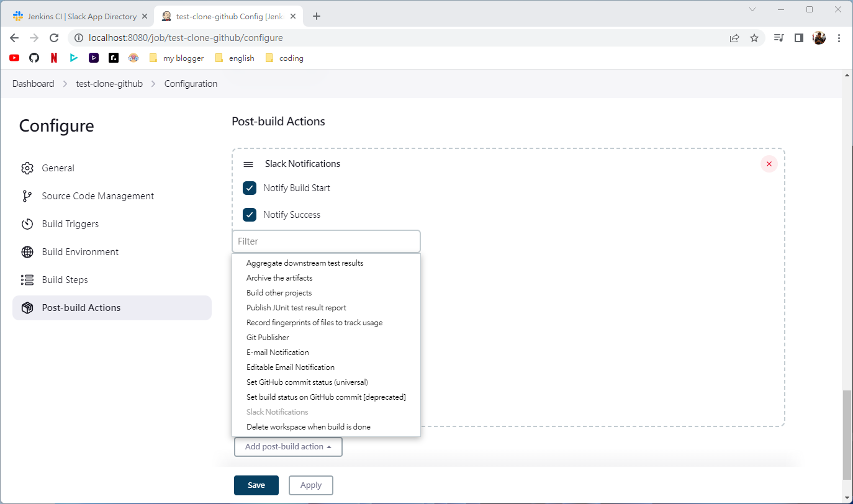Click the Configuration breadcrumb
Viewport: 853px width, 504px height.
pos(191,84)
